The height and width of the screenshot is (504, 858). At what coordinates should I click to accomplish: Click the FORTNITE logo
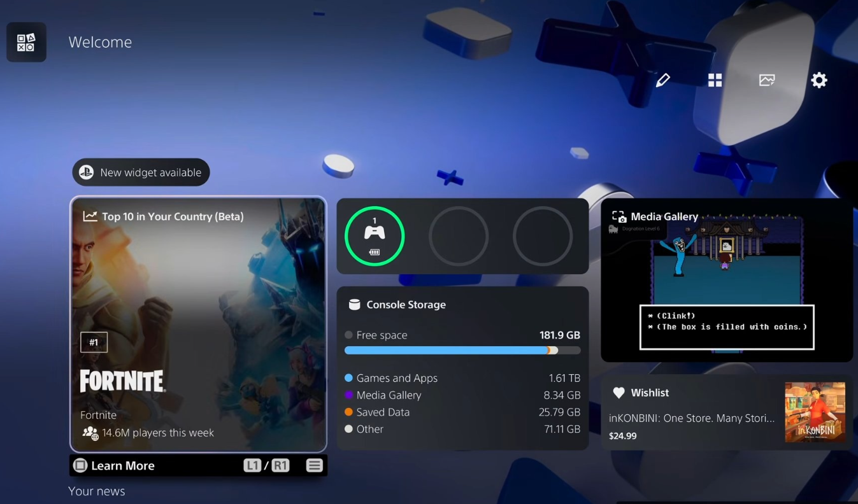click(123, 381)
